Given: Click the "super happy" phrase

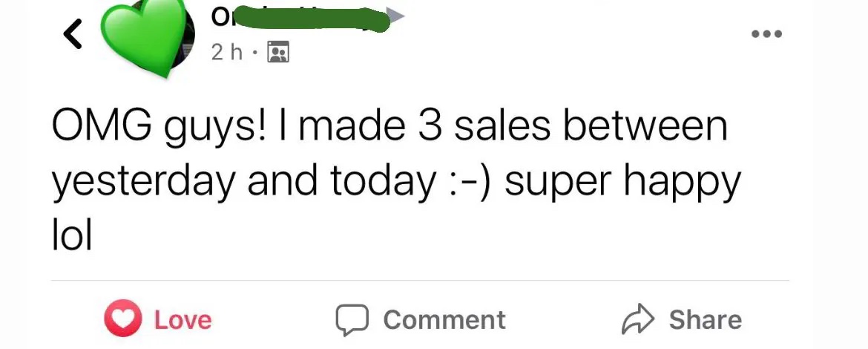Looking at the screenshot, I should [x=622, y=182].
